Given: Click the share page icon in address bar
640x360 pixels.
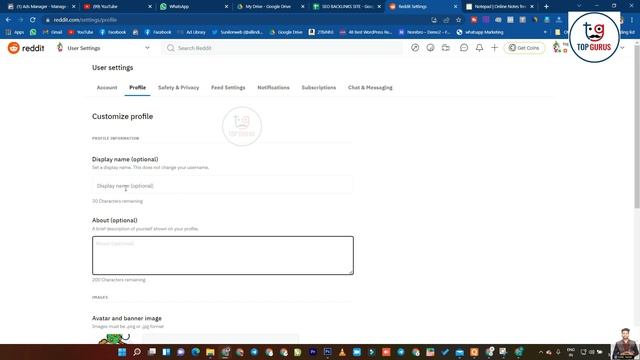Looking at the screenshot, I should tap(446, 20).
